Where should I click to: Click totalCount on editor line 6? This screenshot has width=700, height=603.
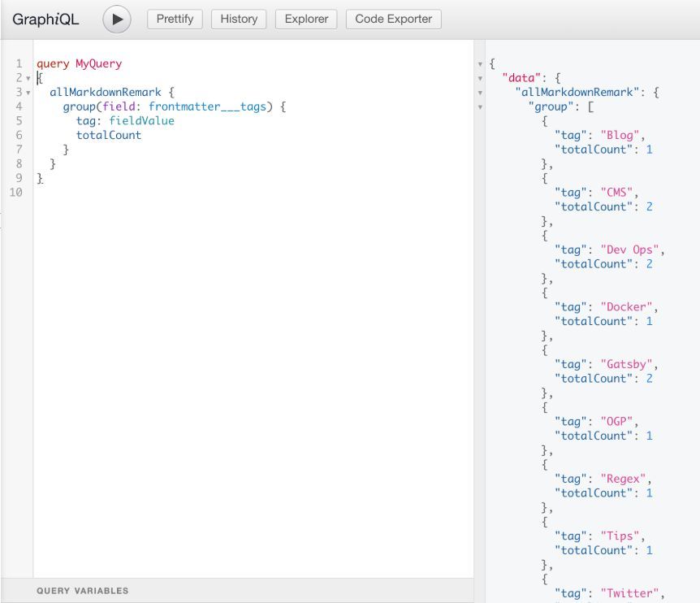click(109, 136)
